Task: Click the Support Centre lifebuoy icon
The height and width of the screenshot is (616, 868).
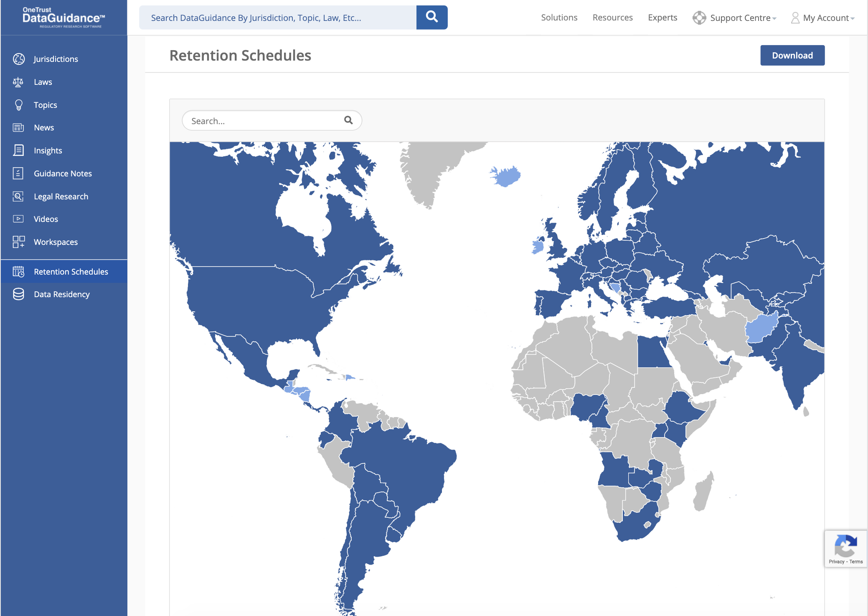Action: (x=699, y=18)
